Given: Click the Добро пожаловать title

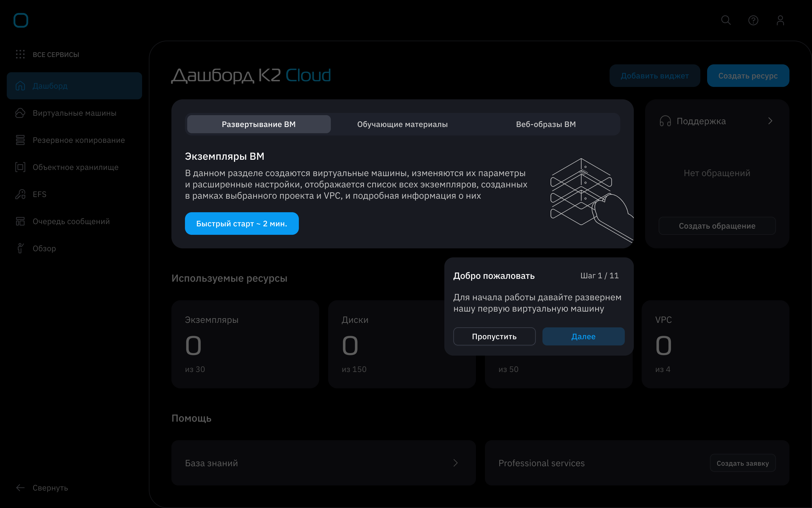Looking at the screenshot, I should pos(494,276).
